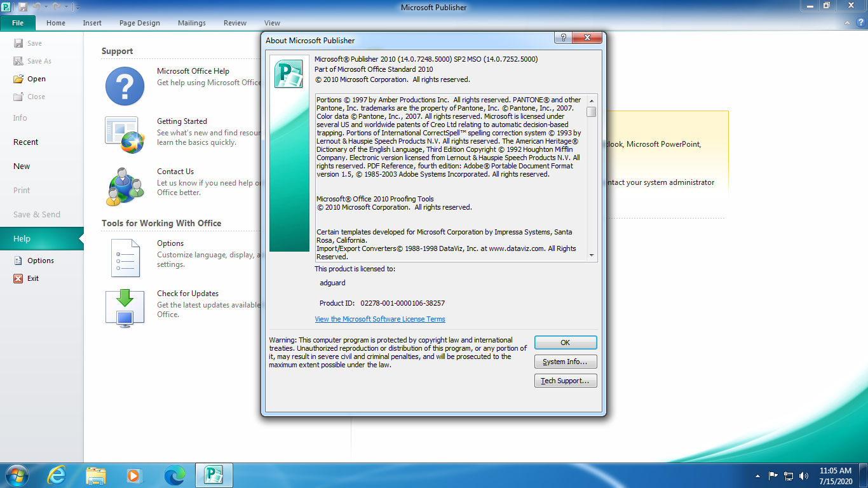Image resolution: width=868 pixels, height=488 pixels.
Task: Click the red Exit icon
Action: point(18,278)
